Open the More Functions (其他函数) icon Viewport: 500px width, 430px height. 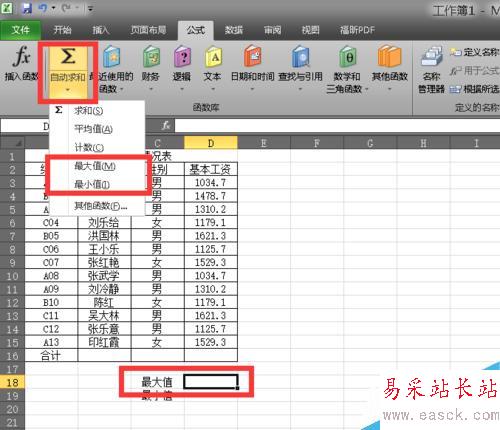[389, 57]
